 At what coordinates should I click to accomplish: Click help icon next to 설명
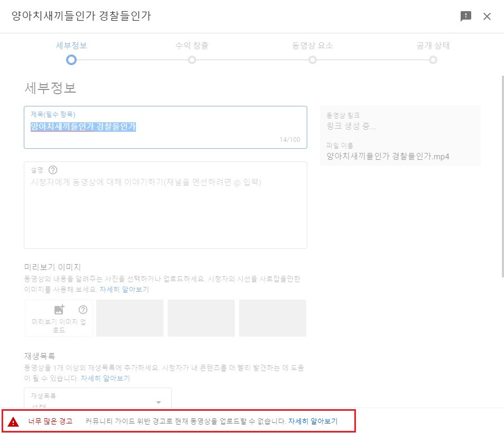click(x=53, y=170)
